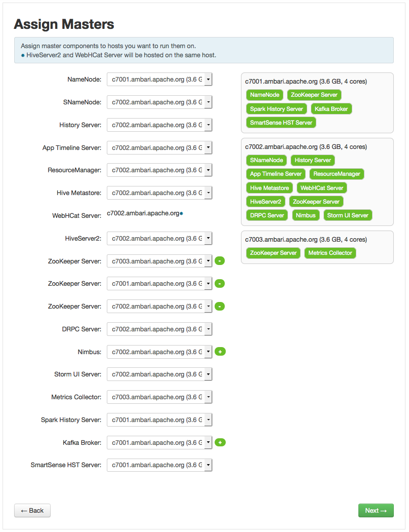The image size is (409, 532).
Task: Click the Hive Metastore green tag
Action: pos(269,188)
